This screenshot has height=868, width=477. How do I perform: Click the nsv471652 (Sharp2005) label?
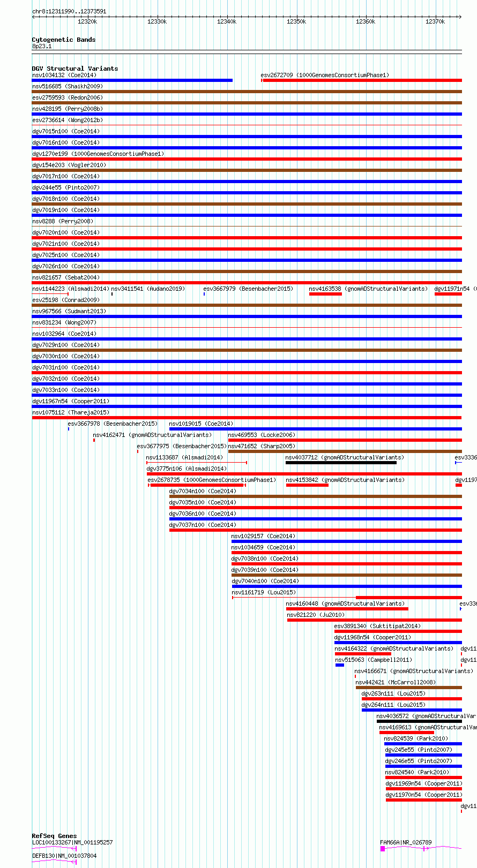tap(262, 446)
